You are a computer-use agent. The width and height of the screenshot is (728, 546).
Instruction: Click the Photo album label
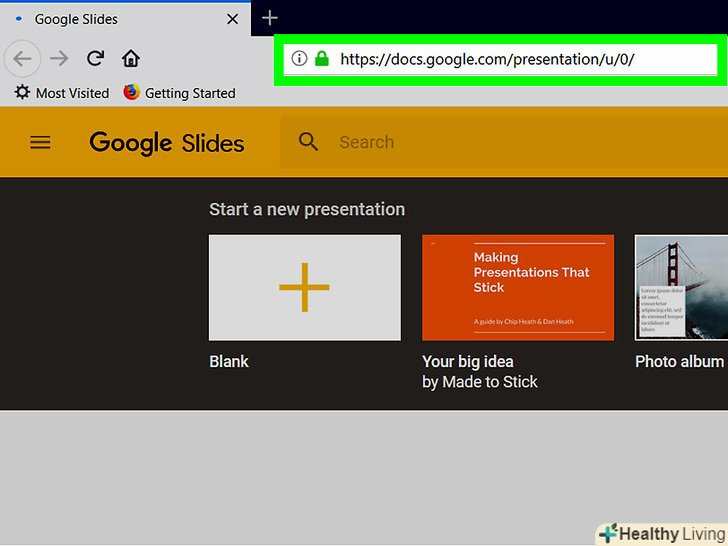tap(679, 361)
